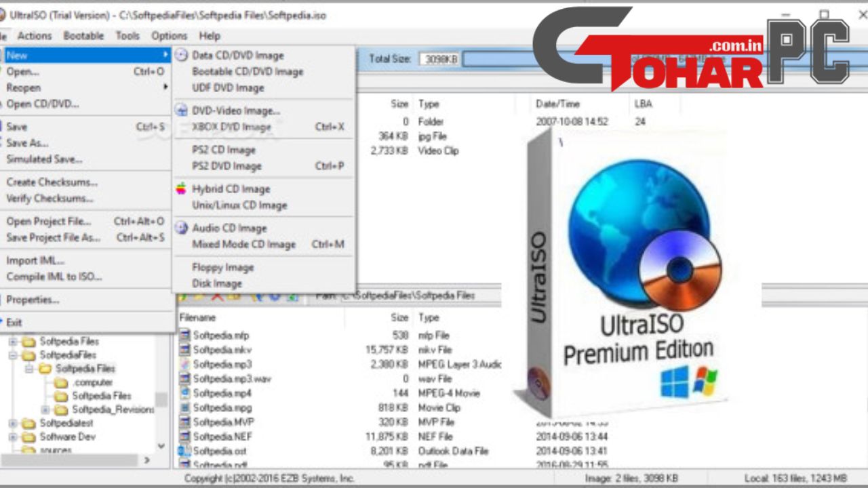This screenshot has height=488, width=868.
Task: Select Create Checksums... menu entry
Action: pyautogui.click(x=85, y=182)
